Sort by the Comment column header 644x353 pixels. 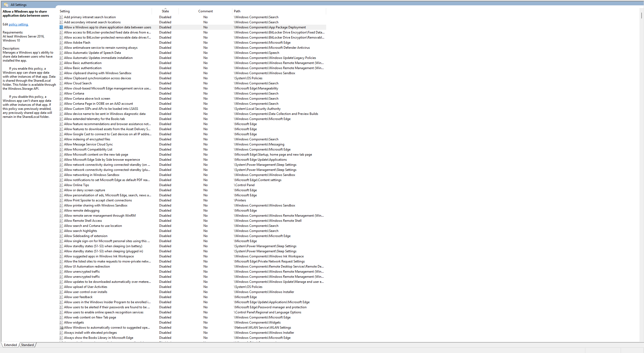pyautogui.click(x=206, y=11)
